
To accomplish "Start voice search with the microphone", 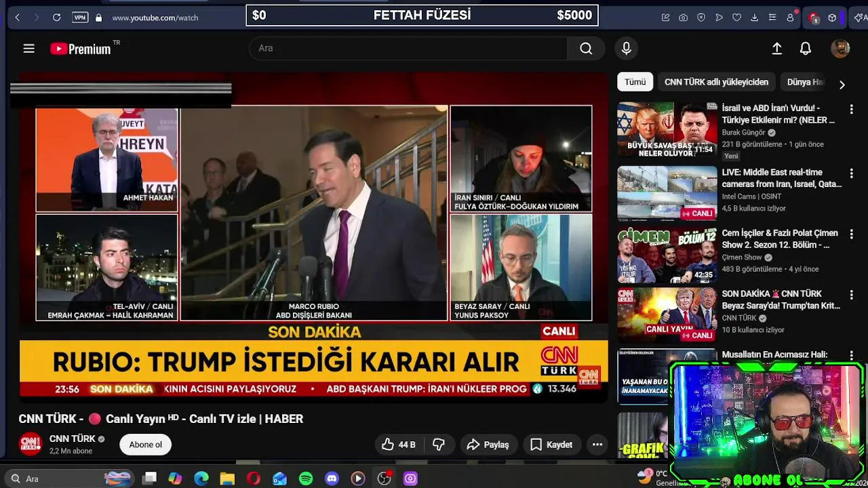I will pyautogui.click(x=627, y=48).
